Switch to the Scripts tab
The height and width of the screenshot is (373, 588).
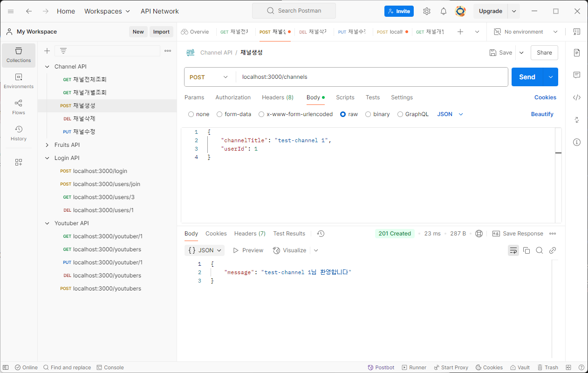click(x=345, y=97)
